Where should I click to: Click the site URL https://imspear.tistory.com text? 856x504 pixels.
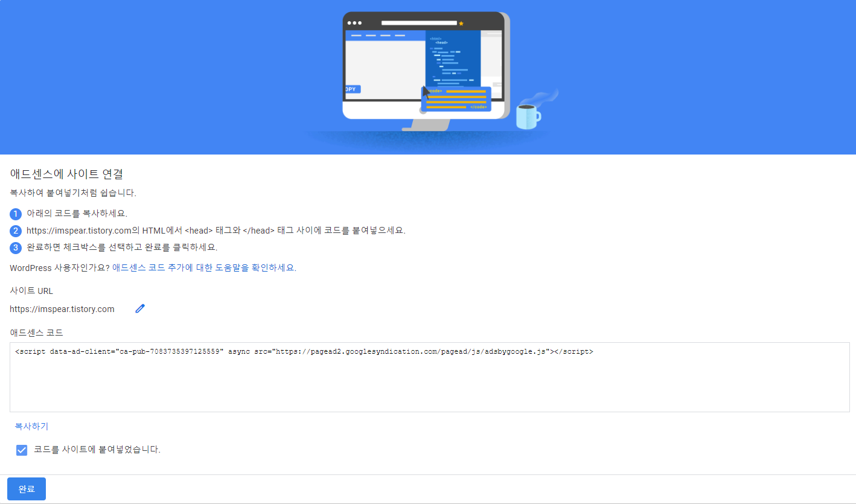(x=62, y=309)
